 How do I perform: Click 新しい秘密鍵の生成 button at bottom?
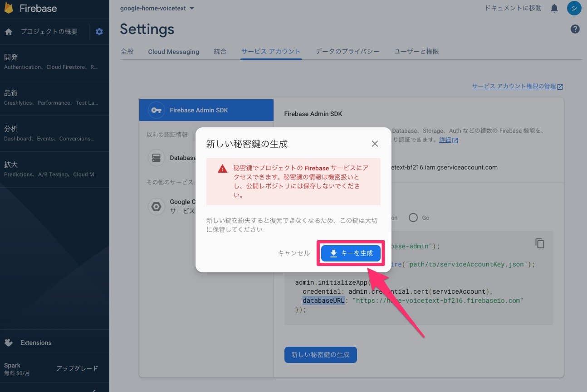321,355
